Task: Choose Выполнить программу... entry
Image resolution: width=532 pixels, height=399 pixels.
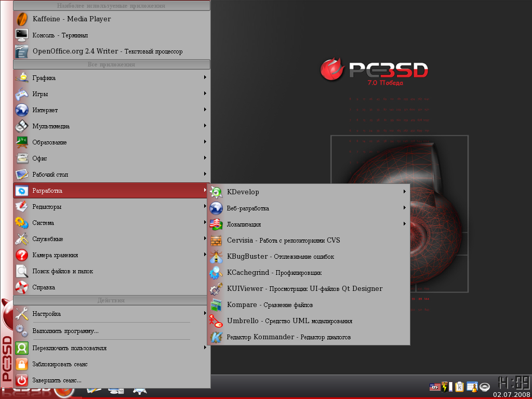Action: pos(111,331)
